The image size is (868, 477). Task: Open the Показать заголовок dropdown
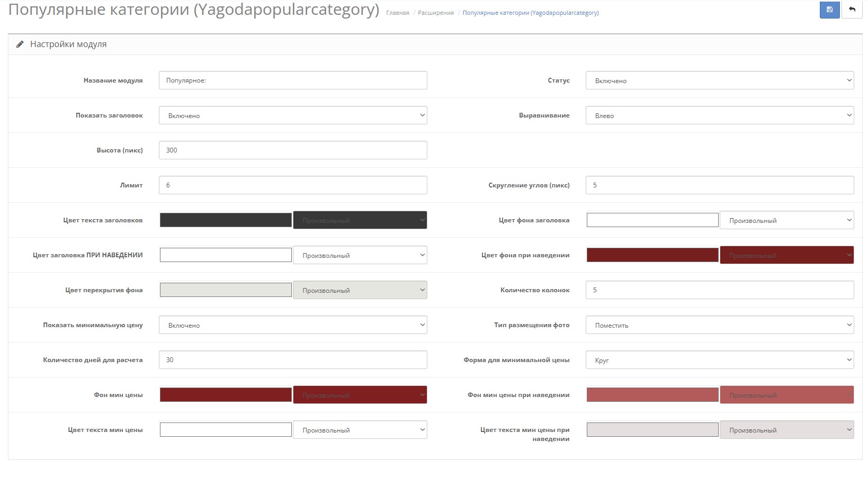[x=293, y=115]
